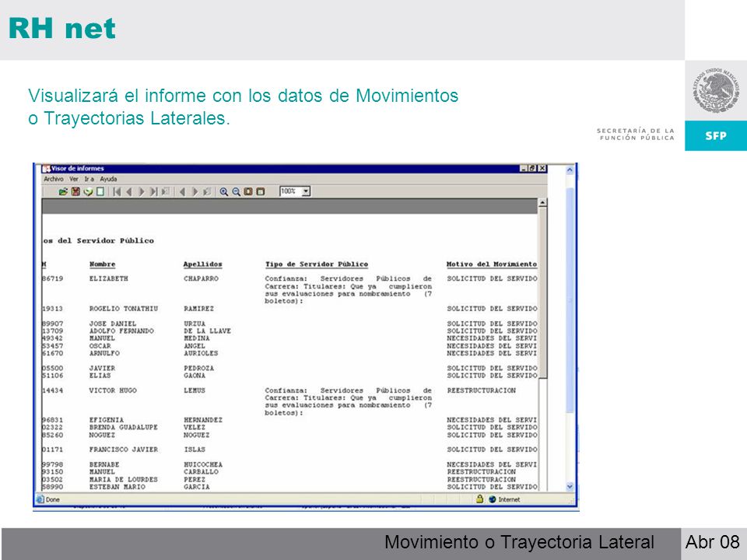Screen dimensions: 747x560
Task: Click the SFP logo box
Action: [x=716, y=135]
